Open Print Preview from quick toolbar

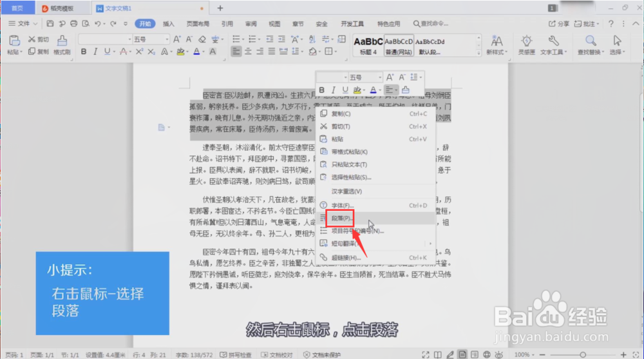click(86, 24)
